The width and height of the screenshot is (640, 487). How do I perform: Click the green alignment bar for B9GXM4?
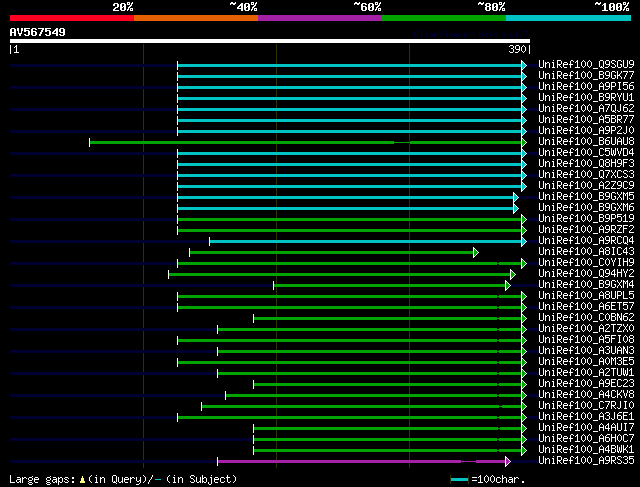(x=389, y=286)
